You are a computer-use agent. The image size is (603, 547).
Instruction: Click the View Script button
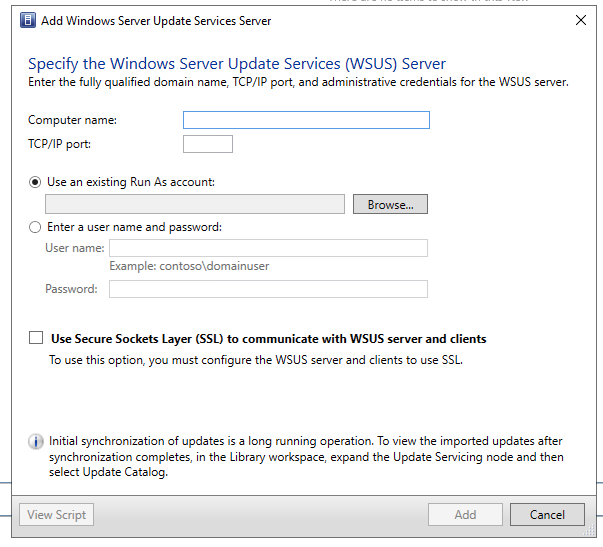point(57,514)
